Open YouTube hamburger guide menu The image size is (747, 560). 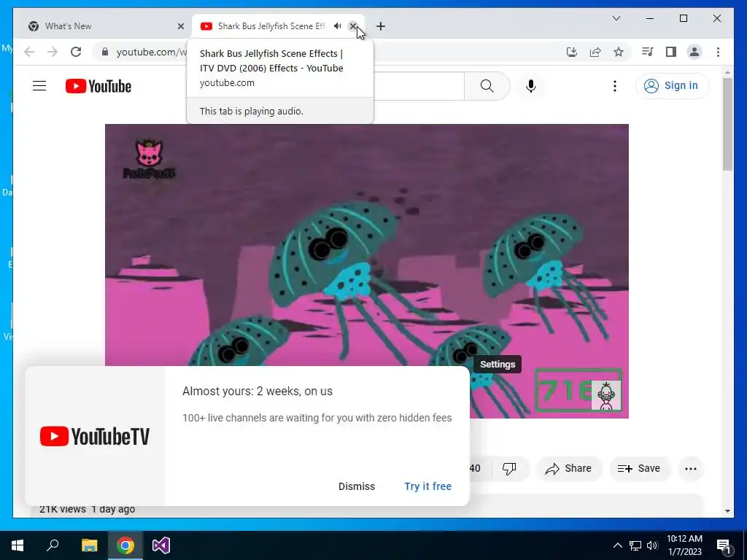tap(39, 86)
